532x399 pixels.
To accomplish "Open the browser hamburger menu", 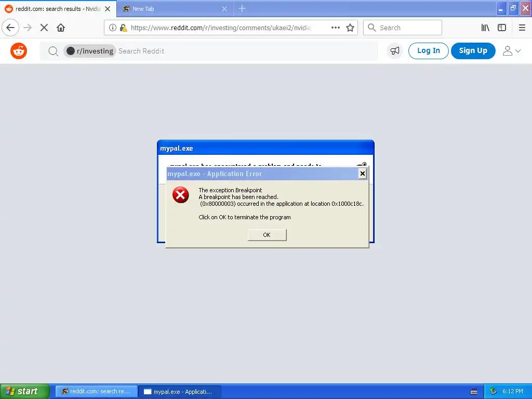I will click(x=522, y=28).
